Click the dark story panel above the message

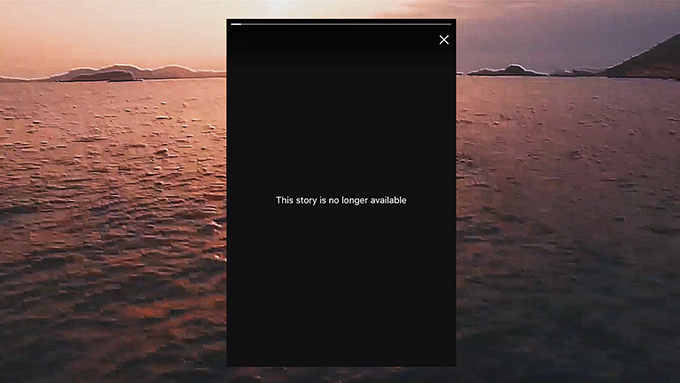[x=341, y=130]
